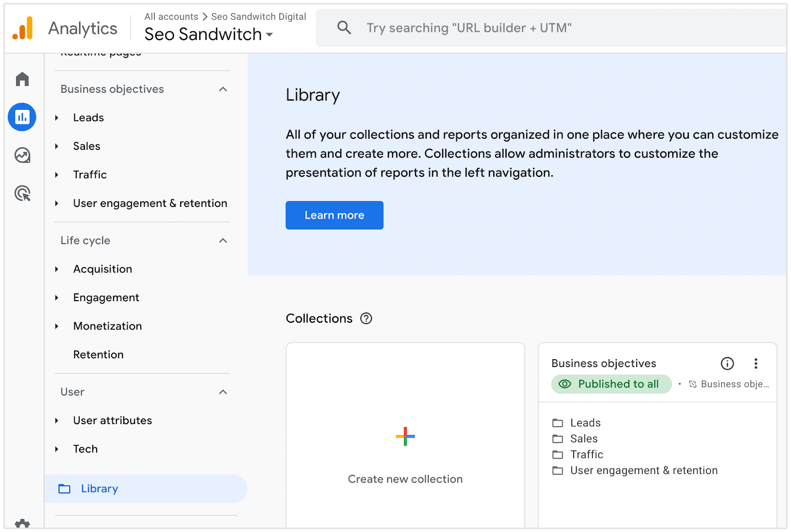Viewport: 791px width, 532px height.
Task: Expand the Acquisition reports tree item
Action: pos(57,269)
